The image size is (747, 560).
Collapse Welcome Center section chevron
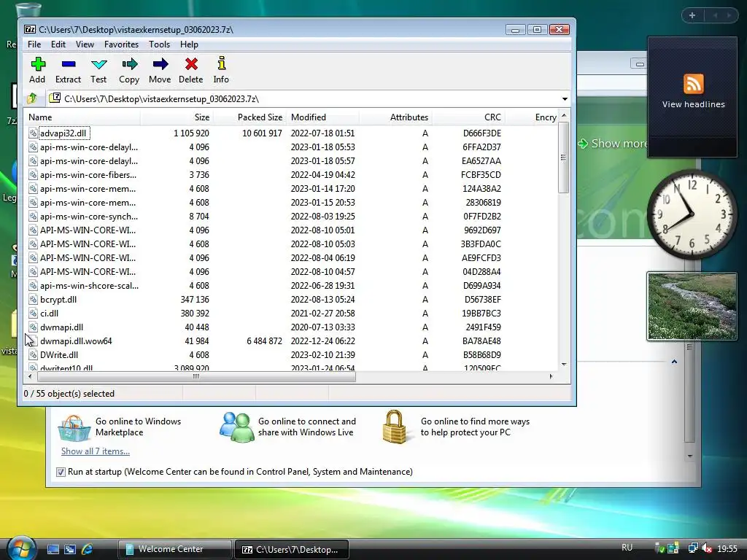click(x=674, y=362)
